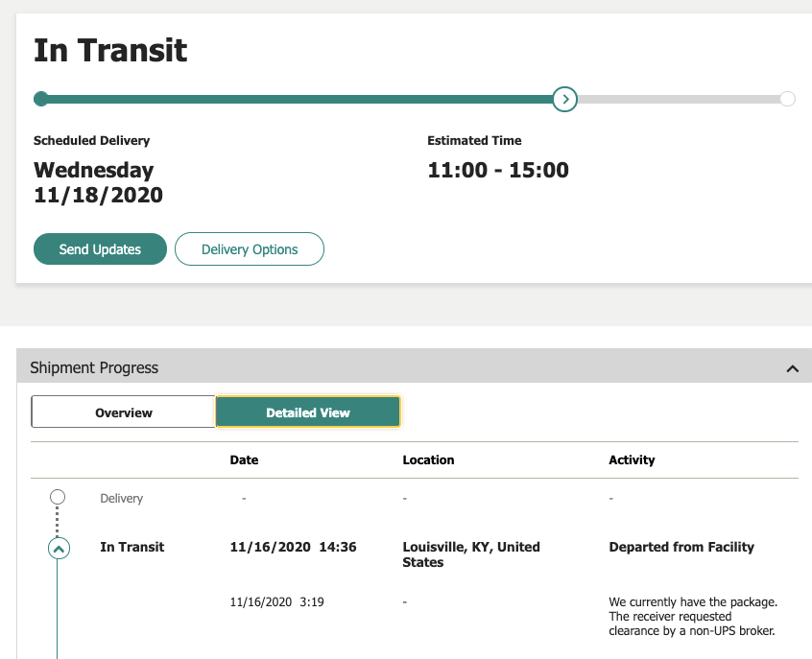812x659 pixels.
Task: Click the In Transit row label in timeline
Action: click(x=132, y=547)
